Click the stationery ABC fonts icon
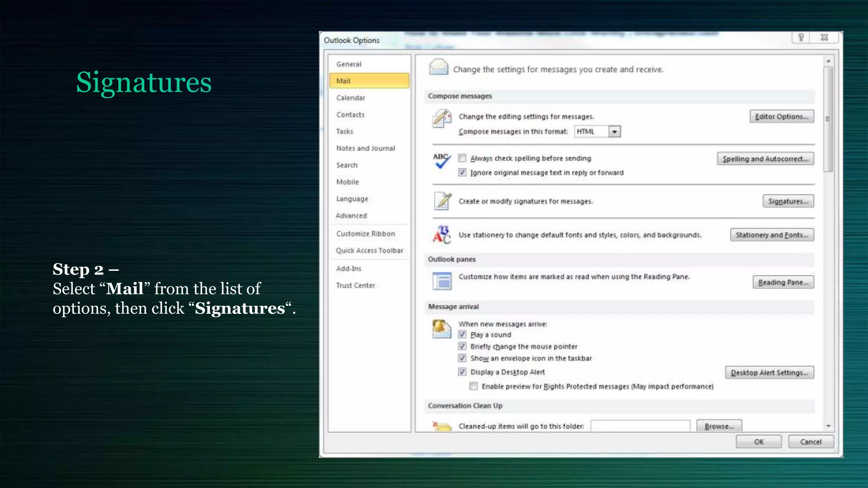Image resolution: width=868 pixels, height=488 pixels. [x=442, y=235]
